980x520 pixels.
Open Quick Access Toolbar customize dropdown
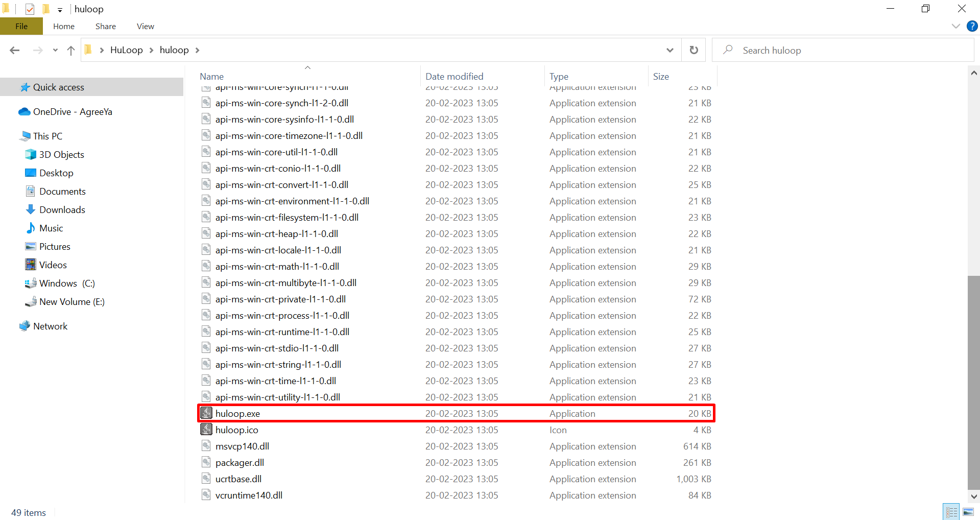tap(60, 10)
